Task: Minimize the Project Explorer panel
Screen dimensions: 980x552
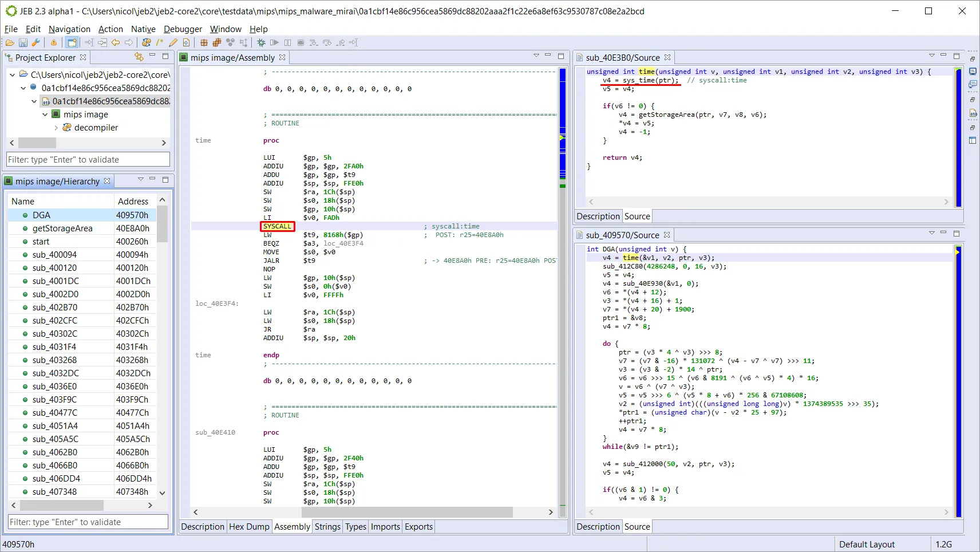Action: click(152, 55)
